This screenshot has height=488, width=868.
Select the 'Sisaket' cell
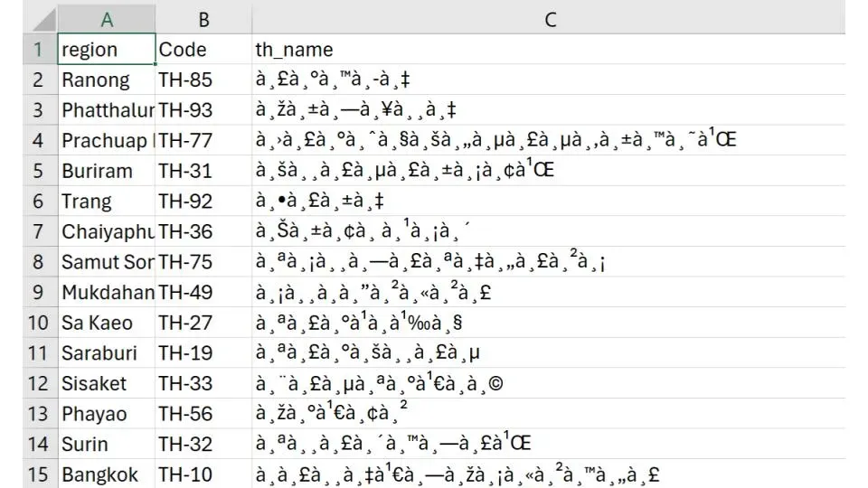pyautogui.click(x=107, y=383)
